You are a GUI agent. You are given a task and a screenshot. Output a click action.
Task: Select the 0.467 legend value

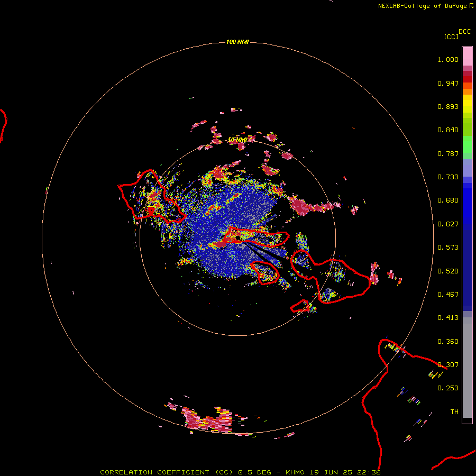448,295
